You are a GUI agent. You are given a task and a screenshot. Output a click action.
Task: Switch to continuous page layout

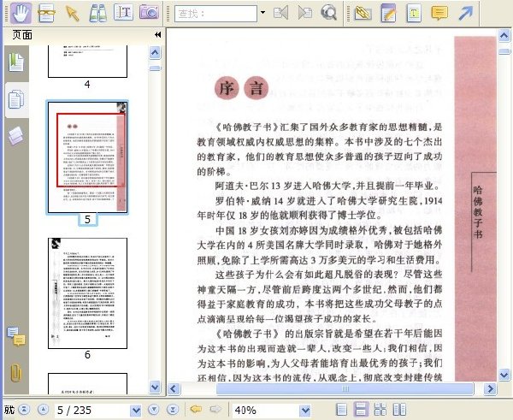[361, 409]
